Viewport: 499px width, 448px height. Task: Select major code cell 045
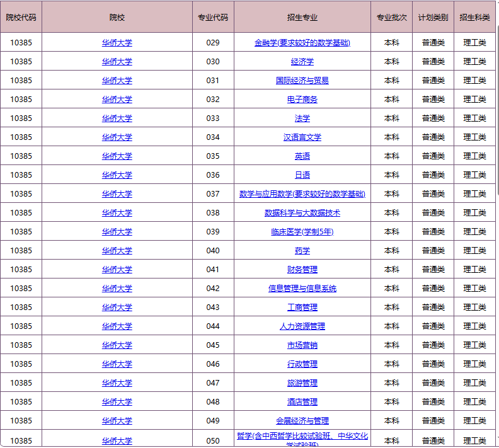point(213,345)
